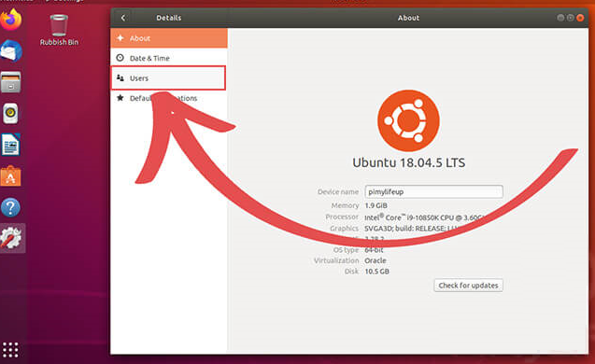Open LibreOffice Writer from the dock
The image size is (595, 364).
pos(10,145)
